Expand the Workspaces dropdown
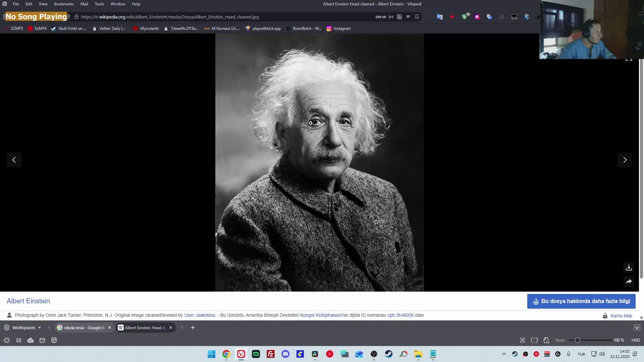Screen dimensions: 644x362 (23, 328)
